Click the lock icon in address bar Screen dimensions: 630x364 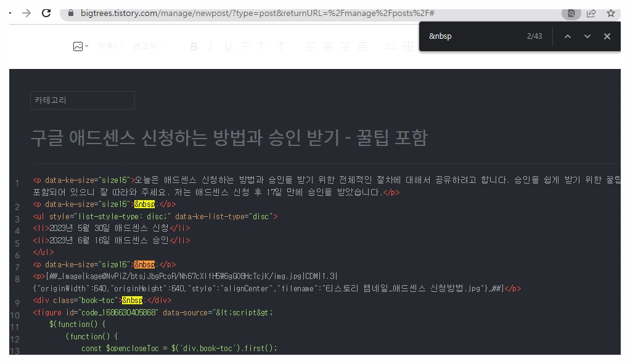[71, 14]
